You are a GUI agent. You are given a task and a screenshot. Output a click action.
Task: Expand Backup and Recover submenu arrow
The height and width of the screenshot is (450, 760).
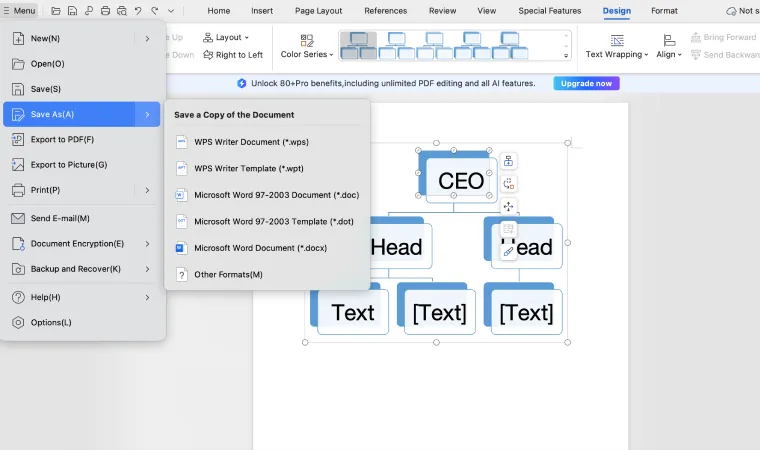(x=147, y=269)
